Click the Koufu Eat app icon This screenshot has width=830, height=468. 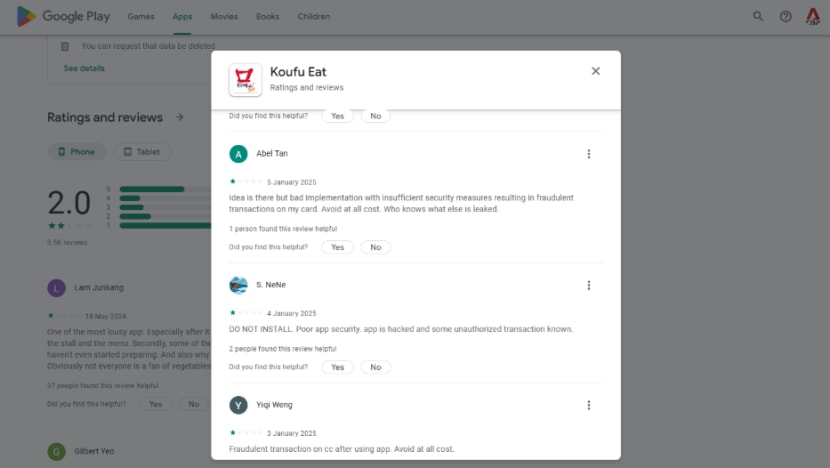[245, 79]
